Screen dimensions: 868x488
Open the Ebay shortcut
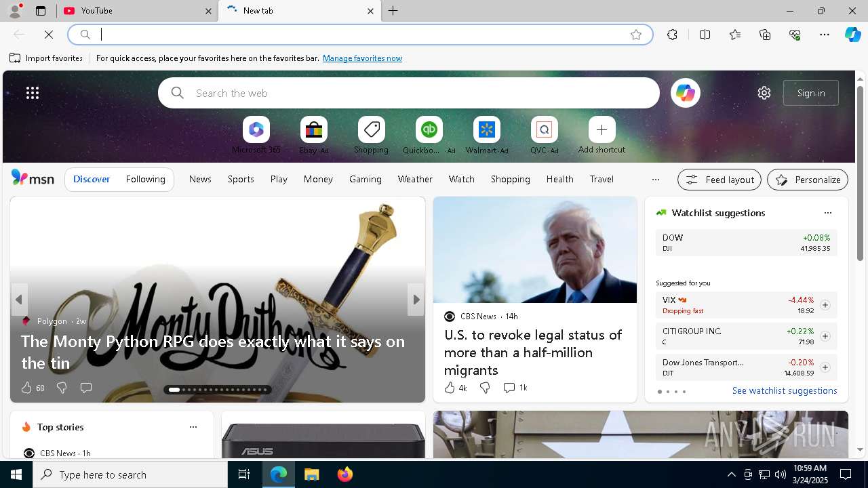(x=314, y=136)
